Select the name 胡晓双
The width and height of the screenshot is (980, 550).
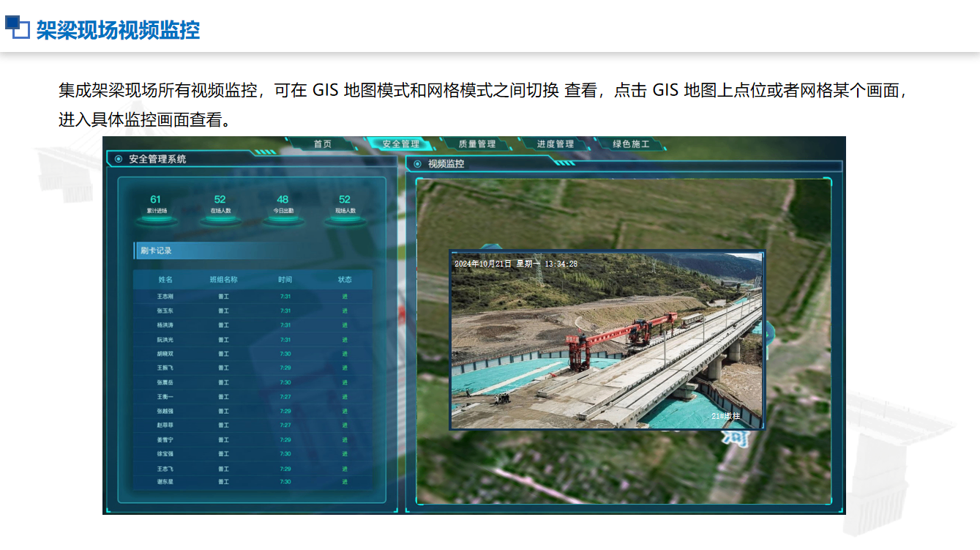click(165, 354)
